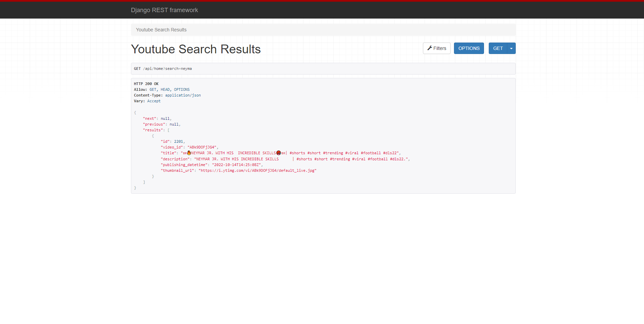Viewport: 644px width, 324px height.
Task: Click the Django REST framework navbar brand
Action: click(164, 10)
